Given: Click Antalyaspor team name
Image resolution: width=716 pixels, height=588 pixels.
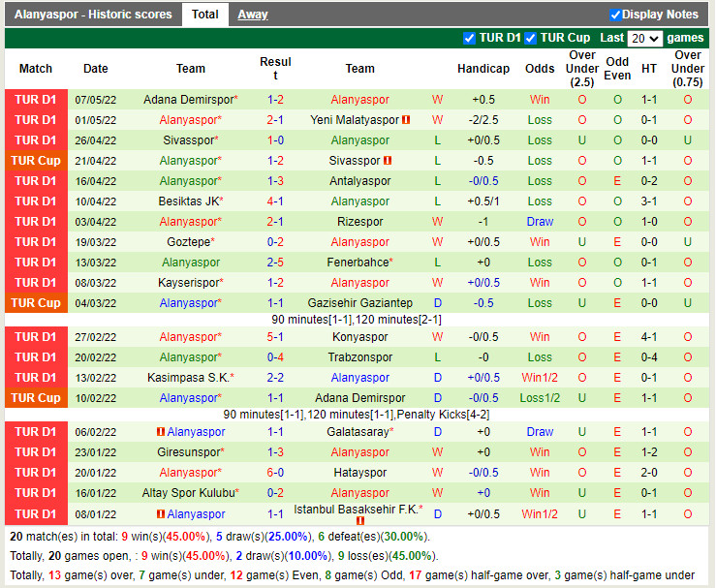Looking at the screenshot, I should tap(359, 181).
